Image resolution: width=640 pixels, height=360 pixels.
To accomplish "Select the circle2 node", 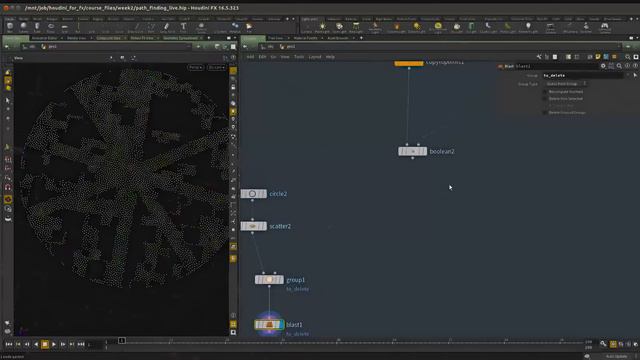I will (x=253, y=194).
